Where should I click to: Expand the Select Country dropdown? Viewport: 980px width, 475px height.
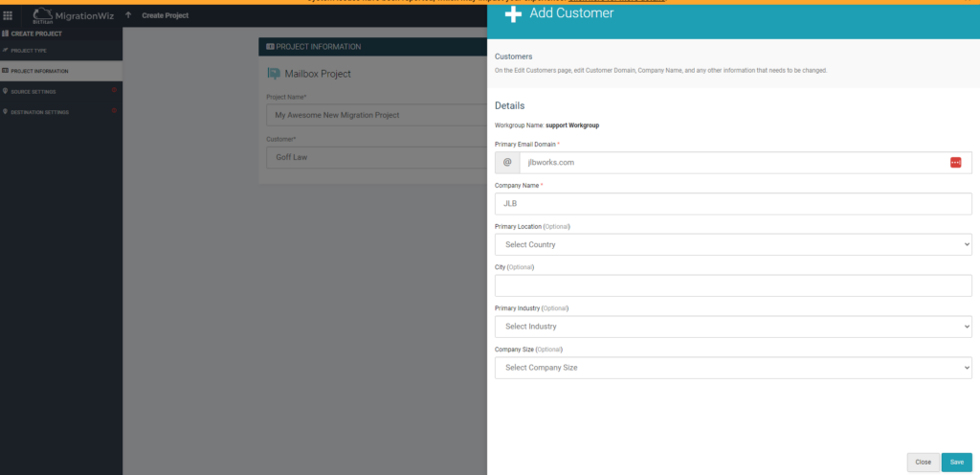point(733,244)
